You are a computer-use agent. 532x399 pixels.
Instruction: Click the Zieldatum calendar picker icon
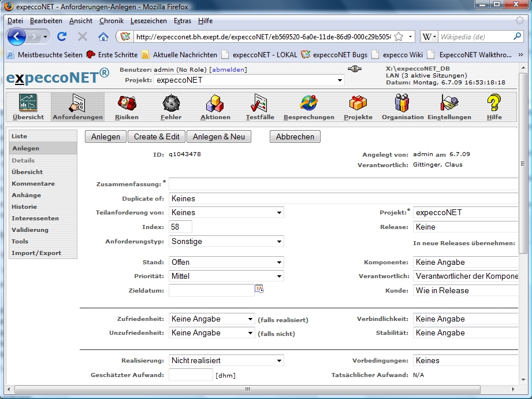pos(259,289)
